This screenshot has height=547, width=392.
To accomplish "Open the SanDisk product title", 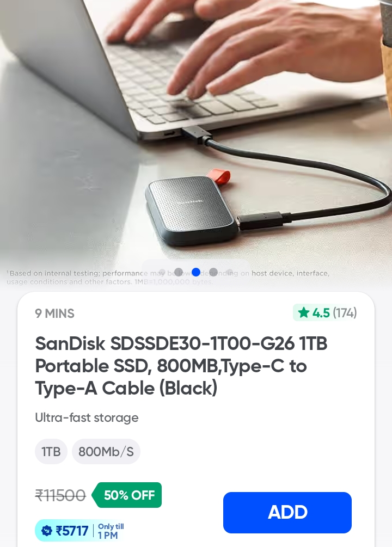I will pos(181,366).
